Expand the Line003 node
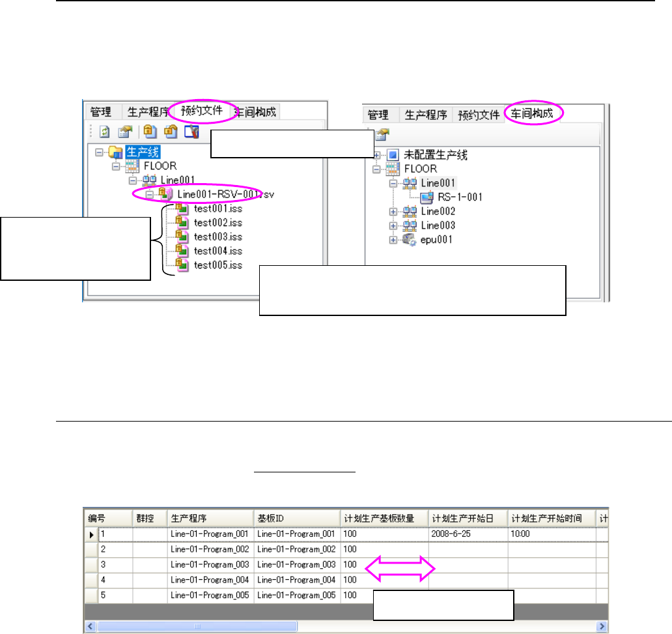672x634 pixels. (x=393, y=226)
